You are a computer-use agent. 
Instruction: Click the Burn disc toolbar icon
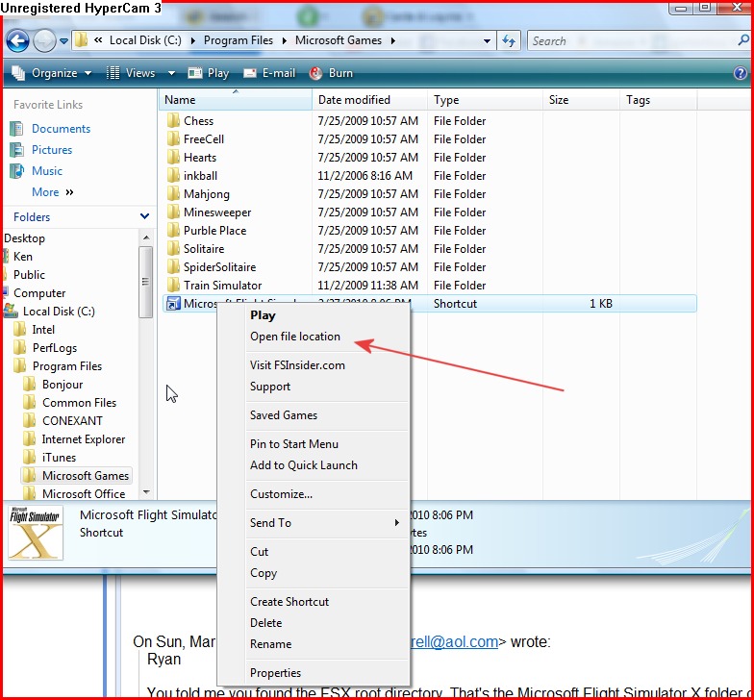coord(315,73)
